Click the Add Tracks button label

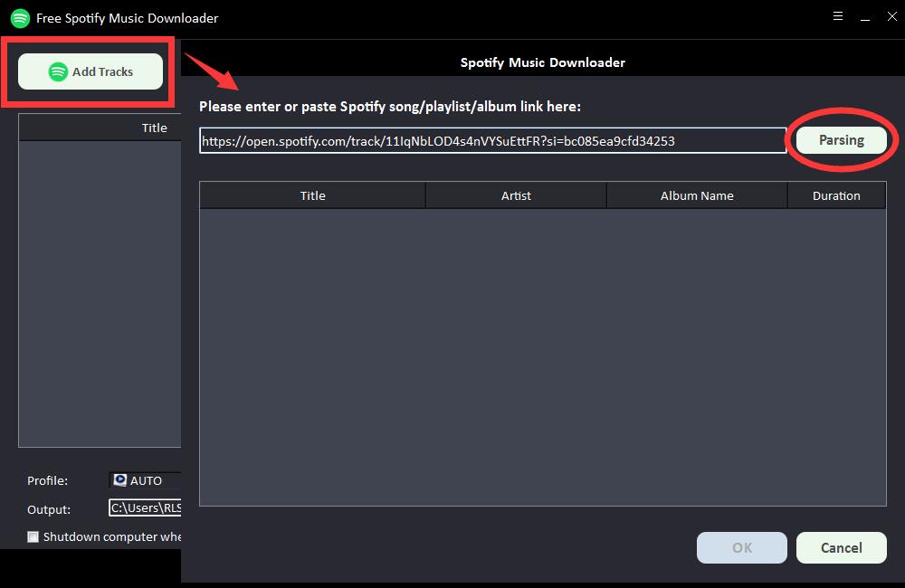coord(102,71)
